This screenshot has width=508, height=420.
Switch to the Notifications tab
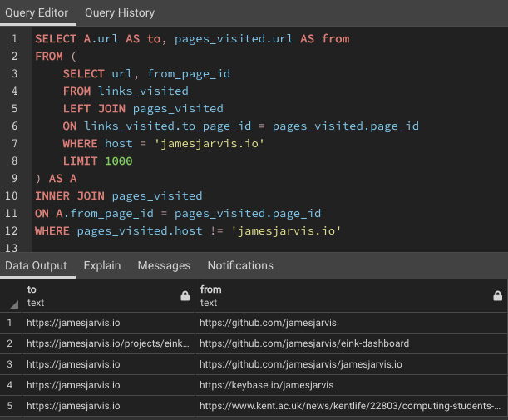pyautogui.click(x=240, y=265)
